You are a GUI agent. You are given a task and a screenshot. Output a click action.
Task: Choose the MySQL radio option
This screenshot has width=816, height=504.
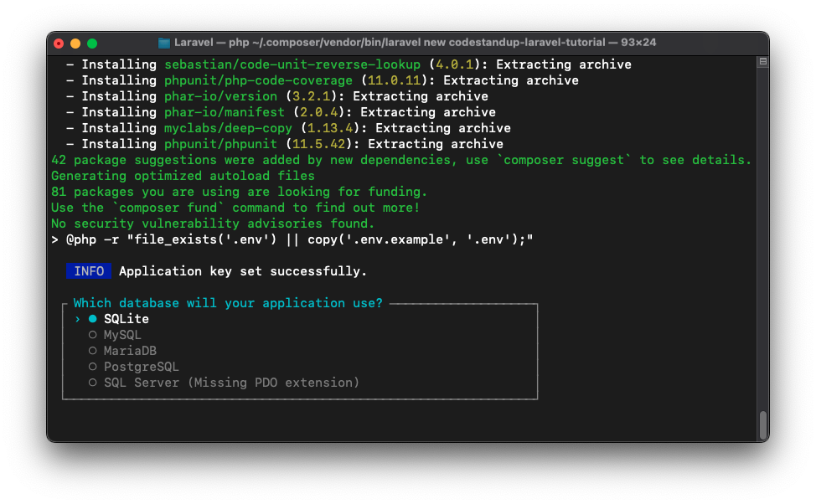point(121,335)
